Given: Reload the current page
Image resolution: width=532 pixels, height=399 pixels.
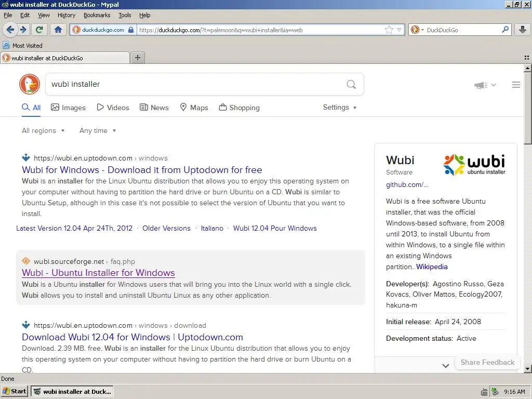Looking at the screenshot, I should pos(39,30).
